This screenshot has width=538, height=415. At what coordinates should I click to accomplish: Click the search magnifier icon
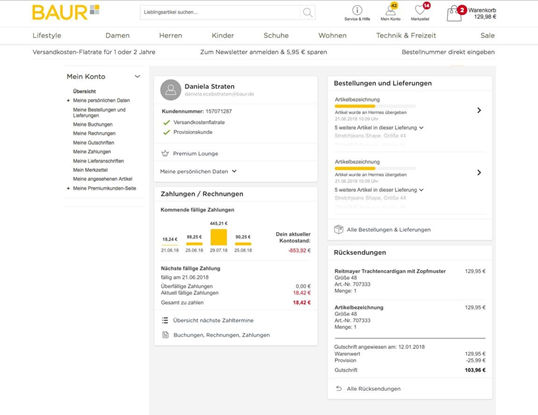tap(307, 13)
